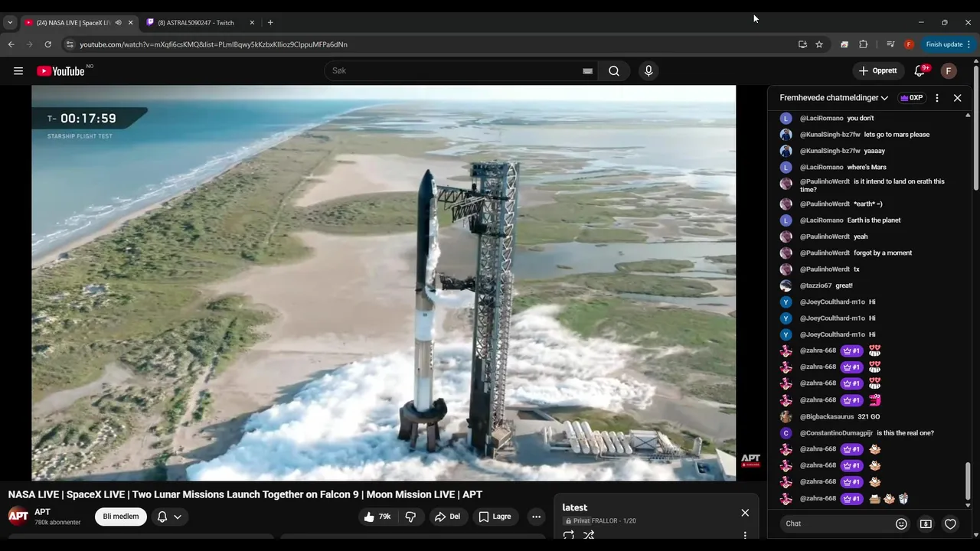Open @tazzio67 chat username

click(x=815, y=285)
